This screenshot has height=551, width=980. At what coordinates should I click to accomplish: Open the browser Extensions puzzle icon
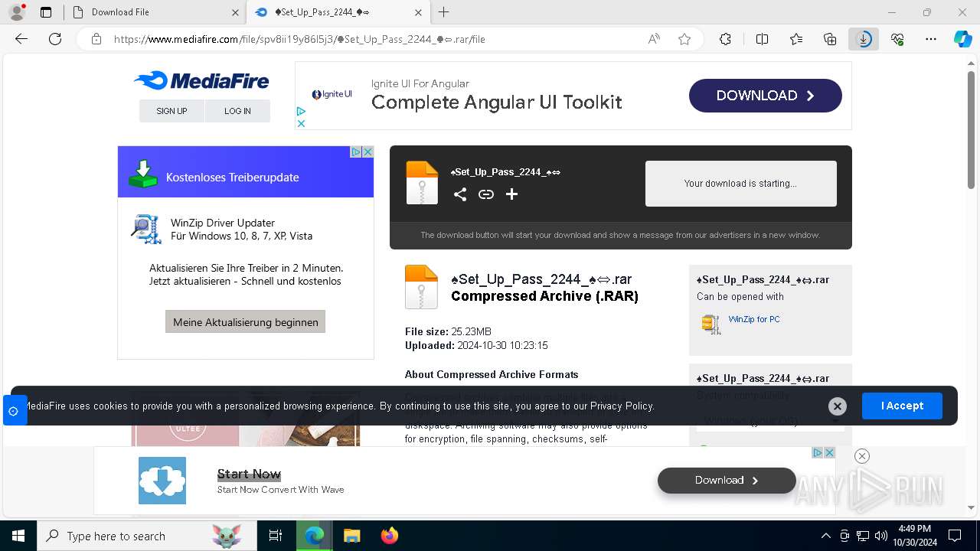725,39
